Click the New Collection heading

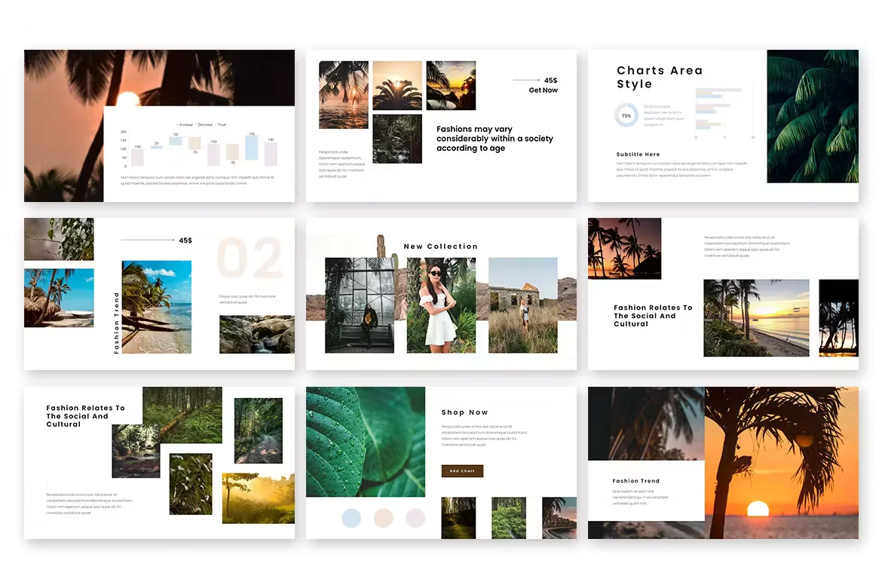pyautogui.click(x=441, y=247)
